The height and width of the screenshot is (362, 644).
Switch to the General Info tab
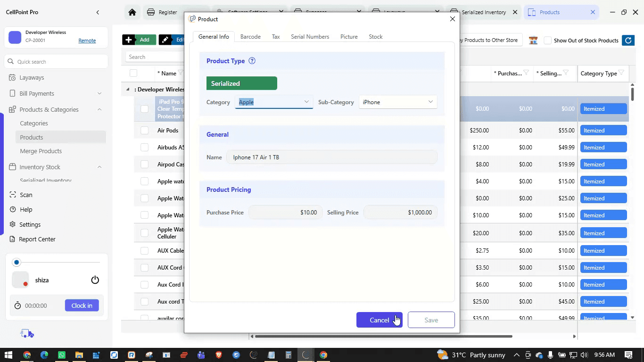[x=214, y=37]
